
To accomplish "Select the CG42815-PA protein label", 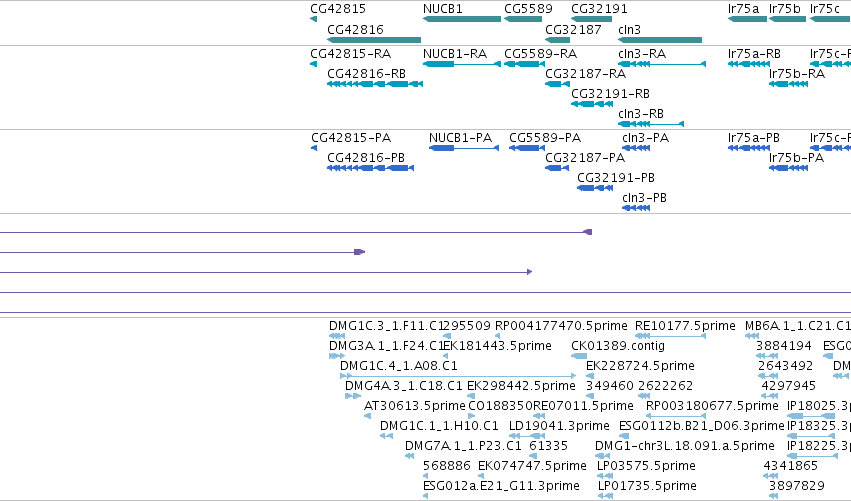I will coord(351,138).
